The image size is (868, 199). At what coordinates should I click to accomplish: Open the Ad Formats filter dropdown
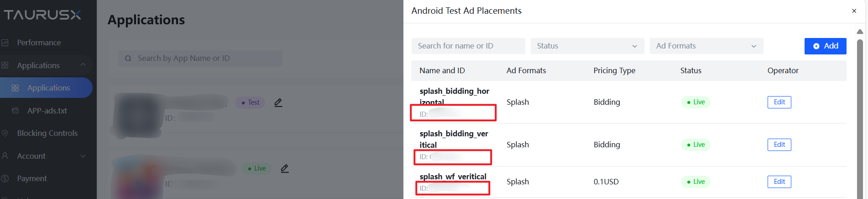706,46
